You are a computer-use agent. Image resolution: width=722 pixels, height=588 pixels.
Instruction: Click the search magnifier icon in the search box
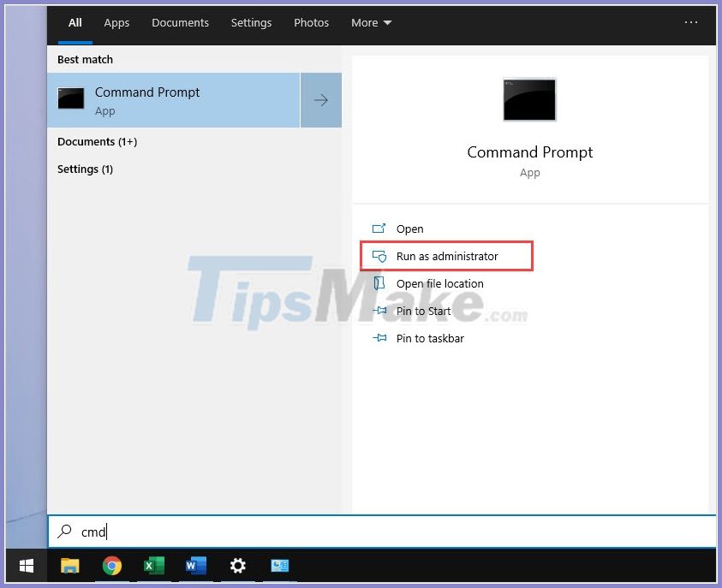click(65, 532)
